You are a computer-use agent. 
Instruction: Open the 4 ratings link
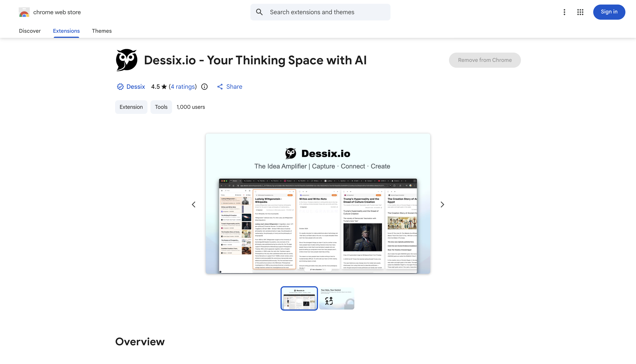[x=183, y=86]
